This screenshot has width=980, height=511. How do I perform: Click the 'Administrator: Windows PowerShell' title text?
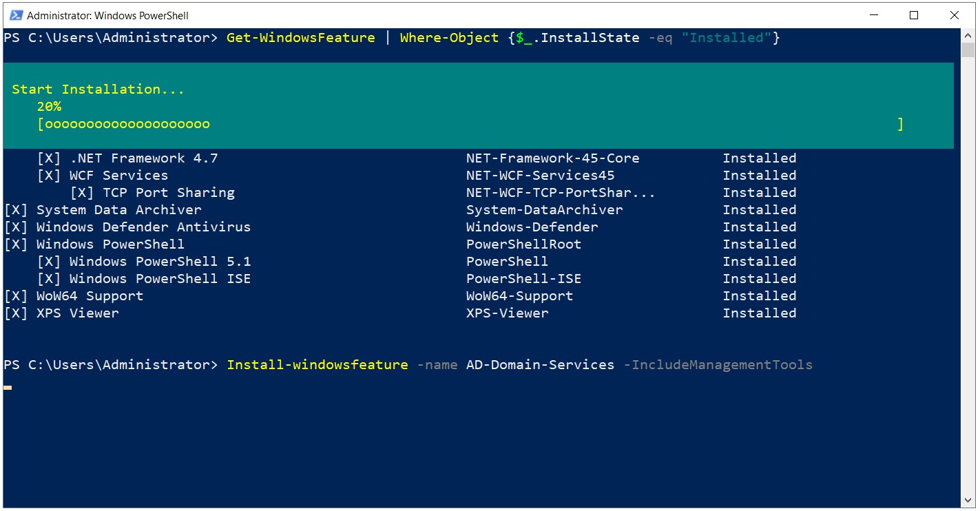pos(107,15)
